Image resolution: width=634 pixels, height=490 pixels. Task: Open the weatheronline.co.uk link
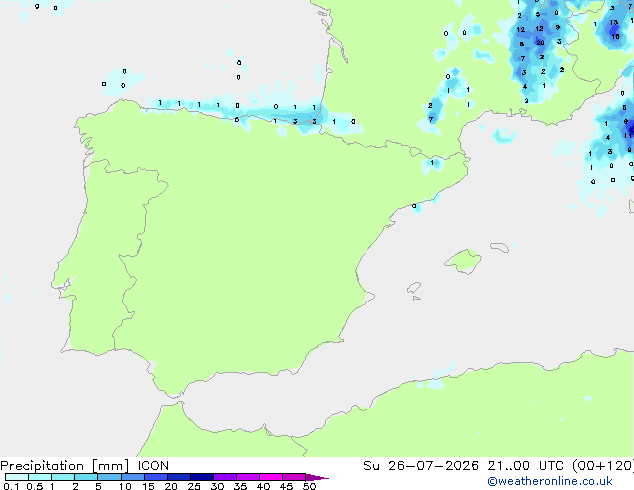click(550, 481)
